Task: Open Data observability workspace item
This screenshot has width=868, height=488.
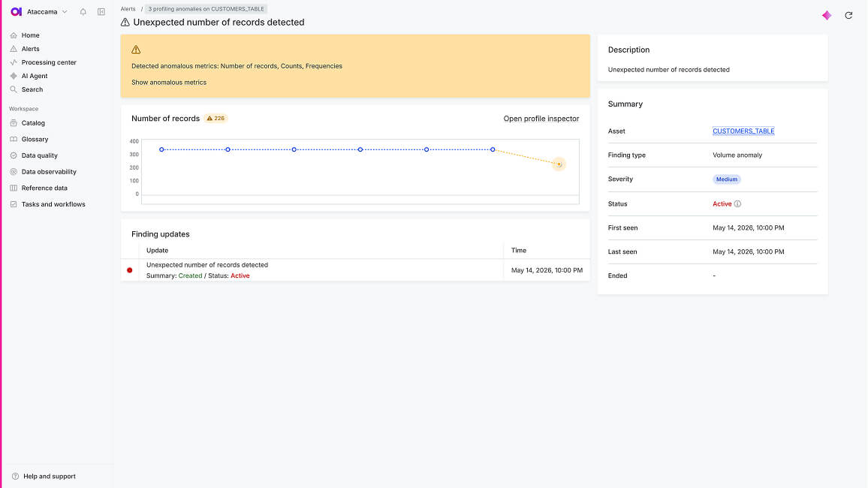Action: pos(49,172)
